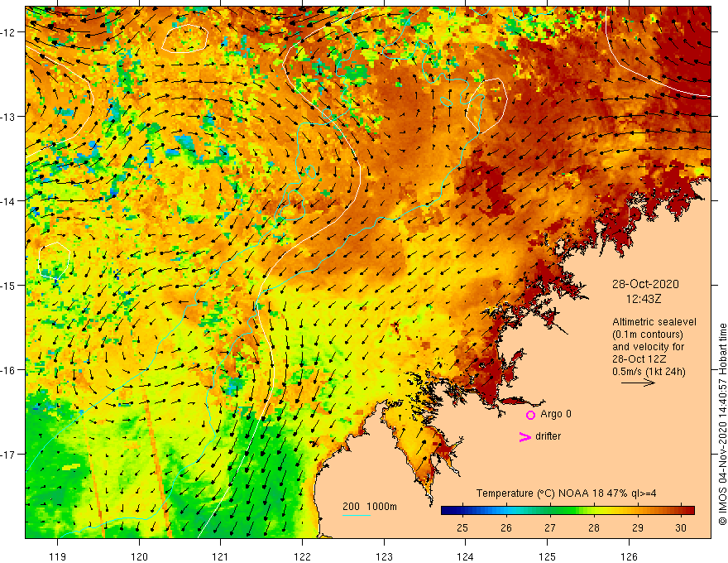Click the magenta Argo 0 circle marker
The height and width of the screenshot is (563, 728).
click(530, 415)
